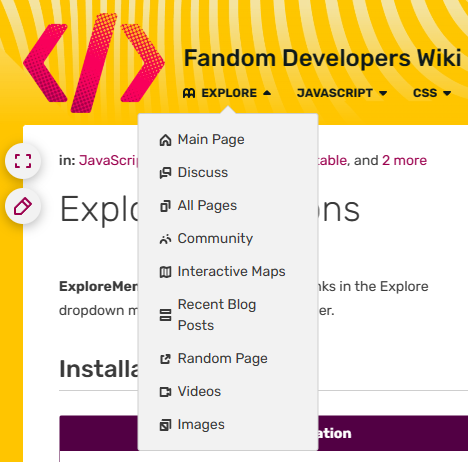
Task: Click the Random Page icon
Action: pos(165,359)
